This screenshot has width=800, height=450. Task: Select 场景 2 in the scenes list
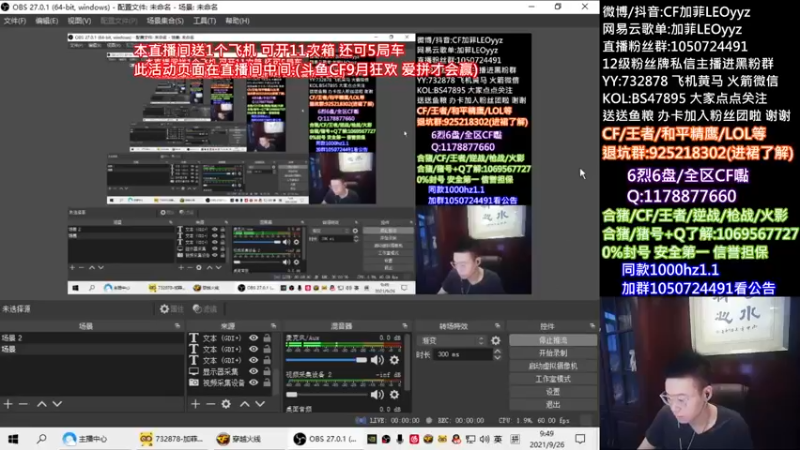pyautogui.click(x=92, y=338)
